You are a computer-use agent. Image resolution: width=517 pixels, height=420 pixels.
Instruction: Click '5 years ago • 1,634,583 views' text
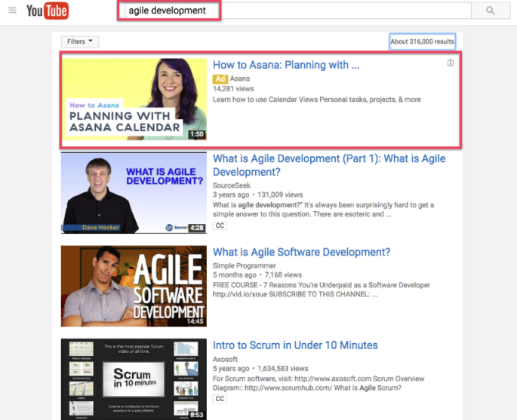click(x=260, y=368)
